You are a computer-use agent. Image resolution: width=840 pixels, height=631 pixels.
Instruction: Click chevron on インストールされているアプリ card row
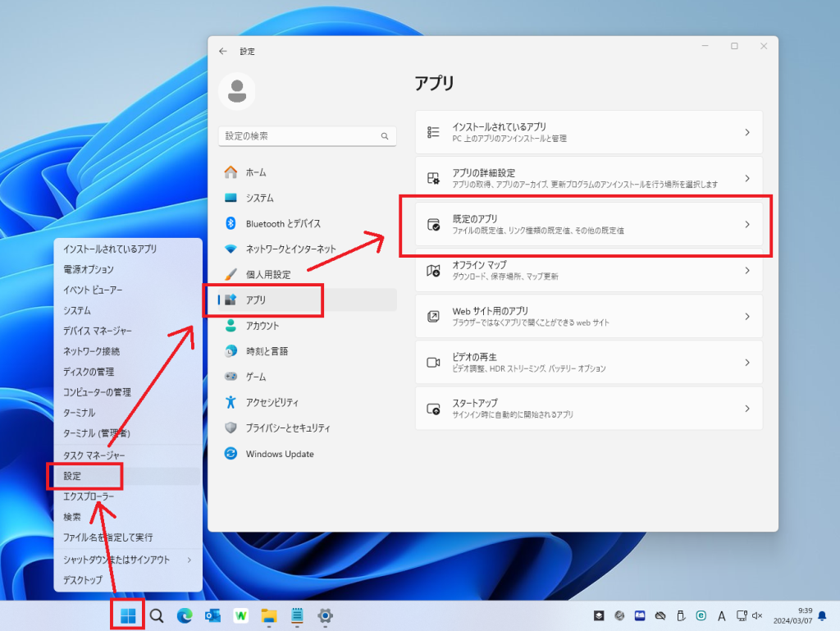tap(747, 132)
